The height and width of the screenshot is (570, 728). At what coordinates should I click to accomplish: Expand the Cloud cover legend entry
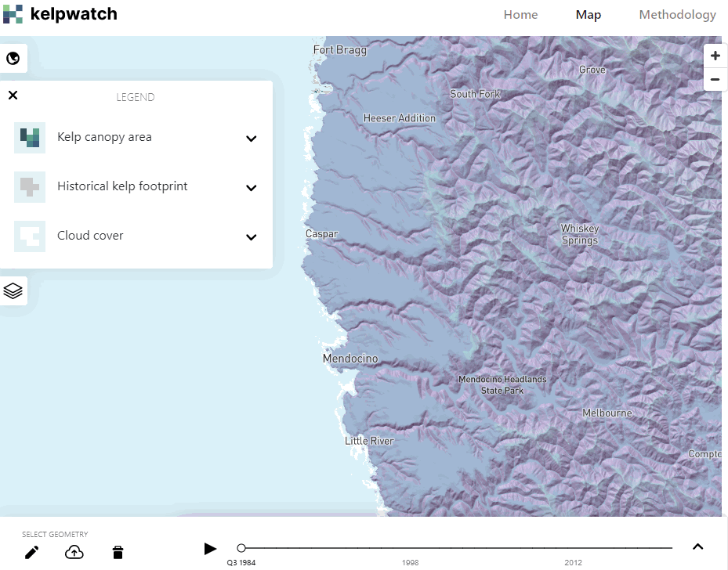pyautogui.click(x=251, y=237)
